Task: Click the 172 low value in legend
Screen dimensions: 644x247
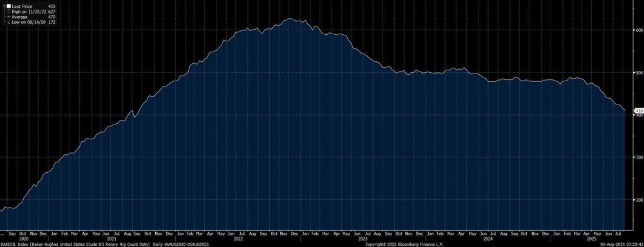Action: pyautogui.click(x=52, y=22)
